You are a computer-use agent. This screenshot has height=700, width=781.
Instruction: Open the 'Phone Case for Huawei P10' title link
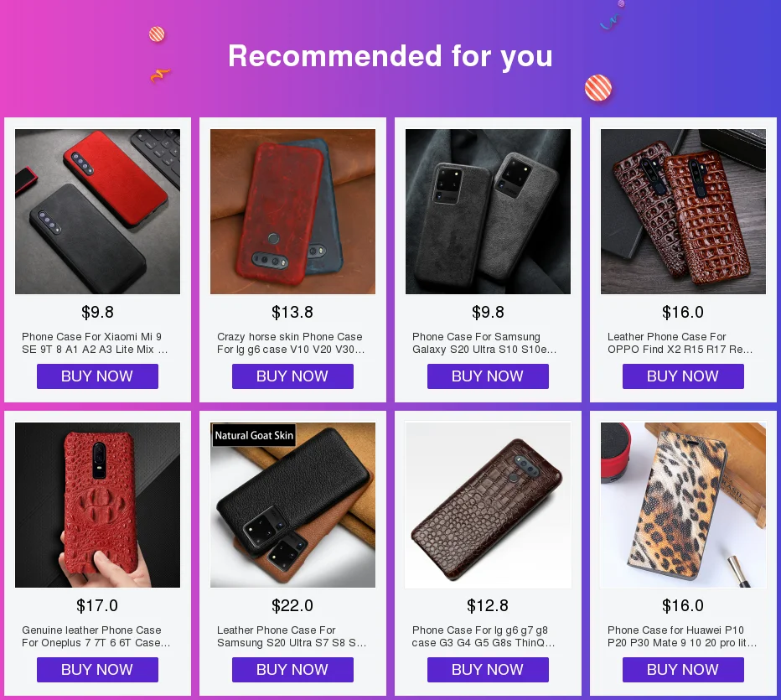682,636
